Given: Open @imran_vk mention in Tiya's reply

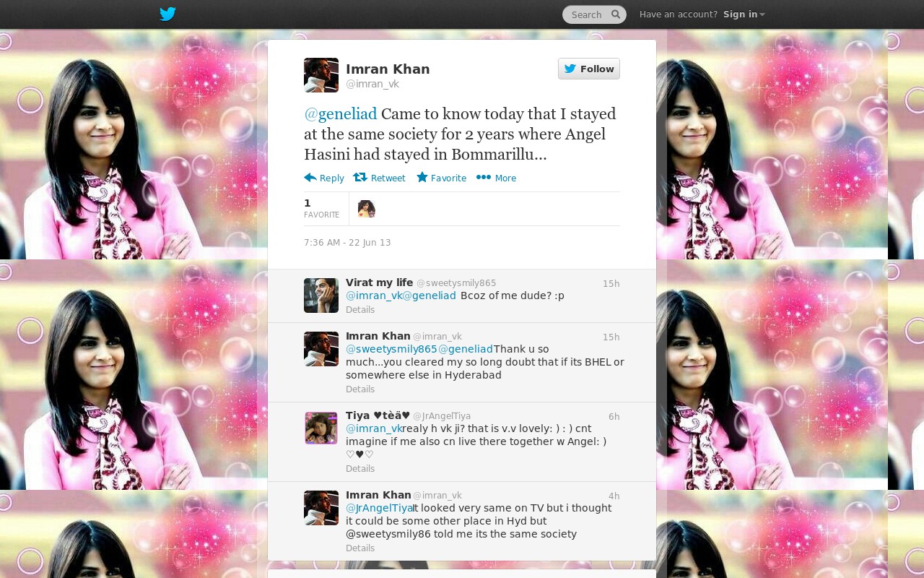Looking at the screenshot, I should [x=374, y=428].
